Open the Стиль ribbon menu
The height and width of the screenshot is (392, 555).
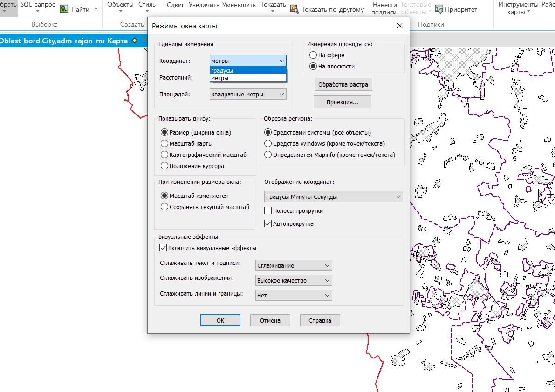[x=147, y=7]
